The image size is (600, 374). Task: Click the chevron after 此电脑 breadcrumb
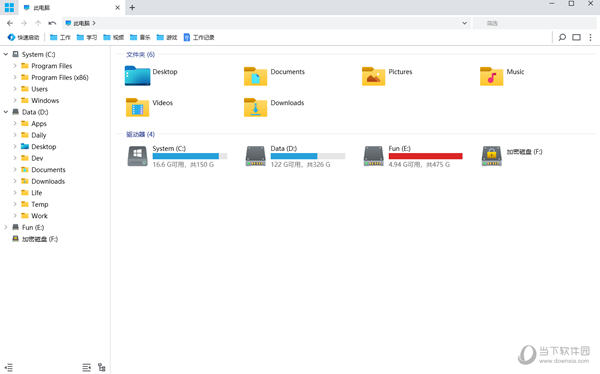(x=94, y=23)
